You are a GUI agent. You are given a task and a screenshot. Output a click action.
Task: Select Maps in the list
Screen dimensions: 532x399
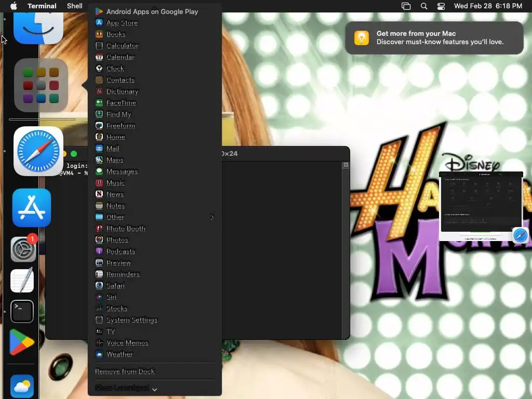coord(155,160)
